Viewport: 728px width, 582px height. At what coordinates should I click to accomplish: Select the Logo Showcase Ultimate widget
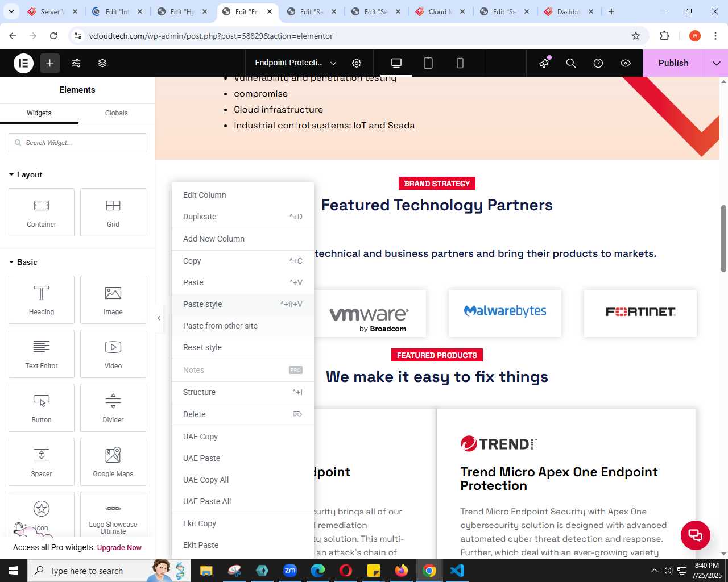pos(113,514)
